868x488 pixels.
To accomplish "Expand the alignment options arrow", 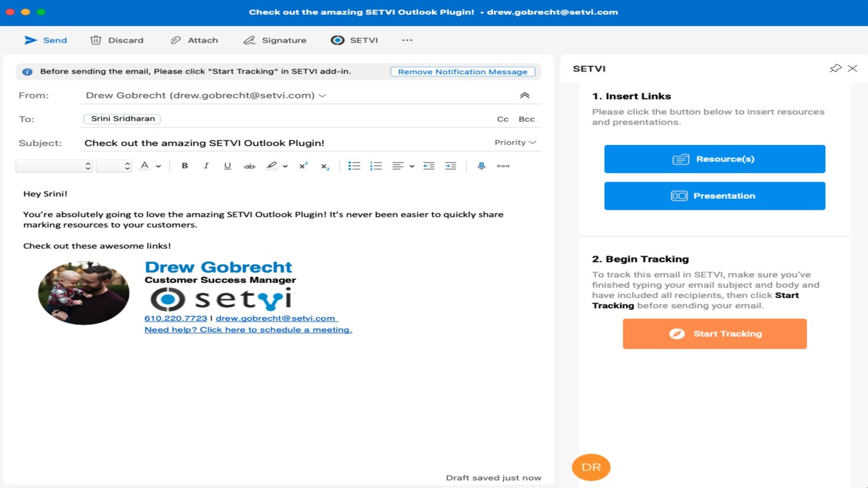I will pyautogui.click(x=412, y=166).
